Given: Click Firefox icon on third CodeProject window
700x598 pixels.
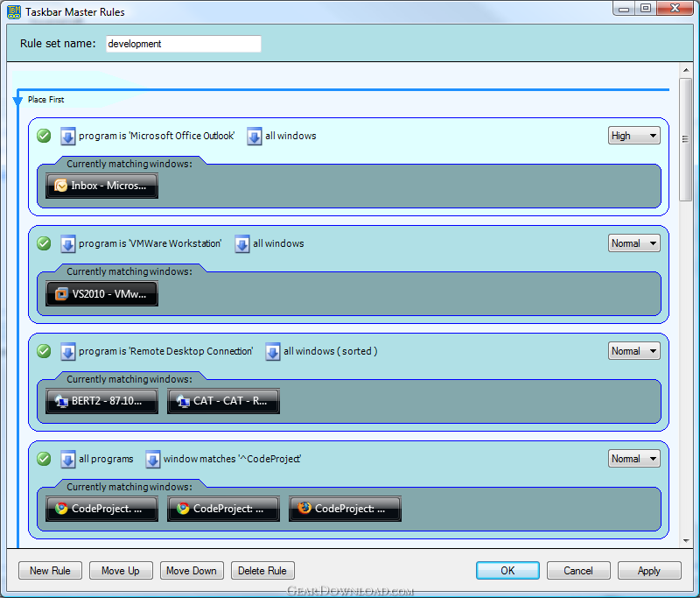Looking at the screenshot, I should (x=304, y=508).
